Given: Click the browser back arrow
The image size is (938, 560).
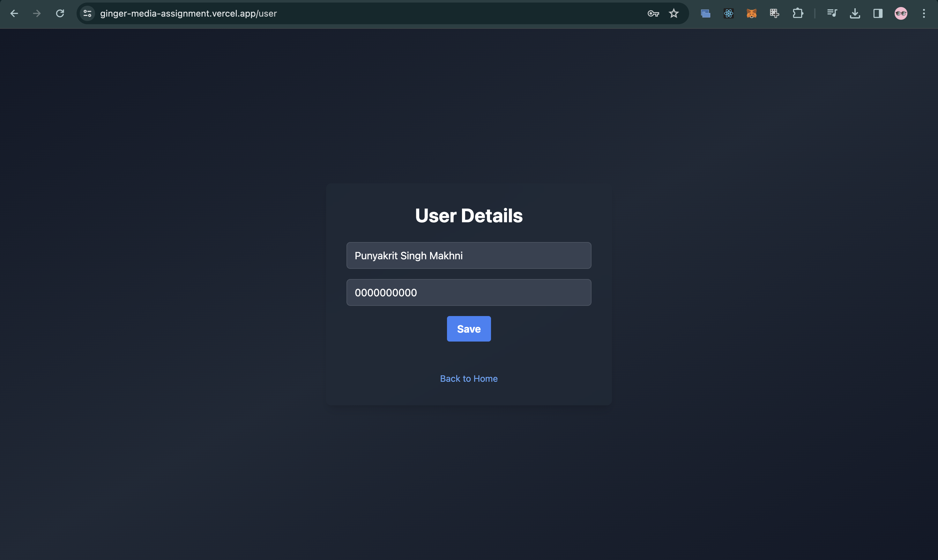Looking at the screenshot, I should (x=14, y=14).
